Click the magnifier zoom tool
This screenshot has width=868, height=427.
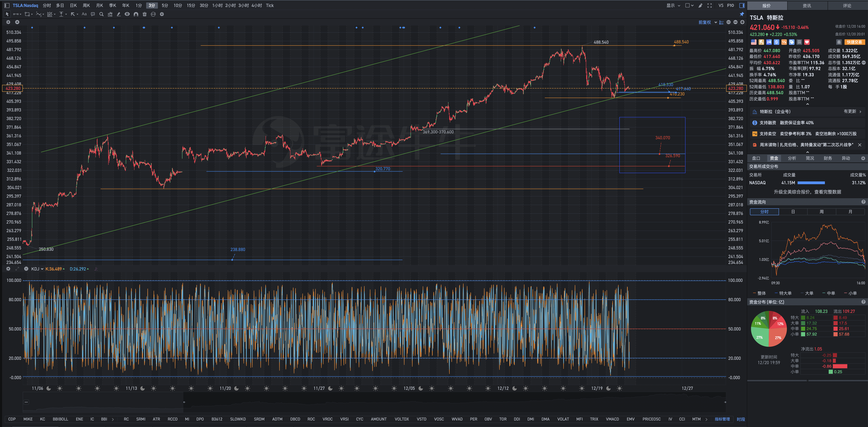[101, 14]
